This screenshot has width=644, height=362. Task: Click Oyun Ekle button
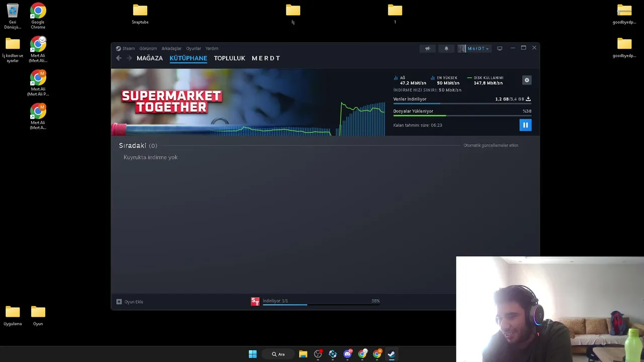coord(130,302)
